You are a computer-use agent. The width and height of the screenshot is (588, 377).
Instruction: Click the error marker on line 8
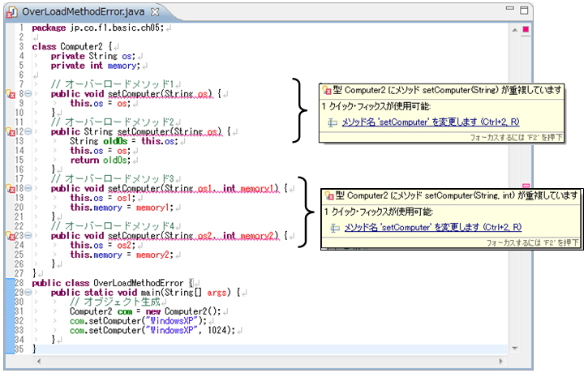[11, 94]
